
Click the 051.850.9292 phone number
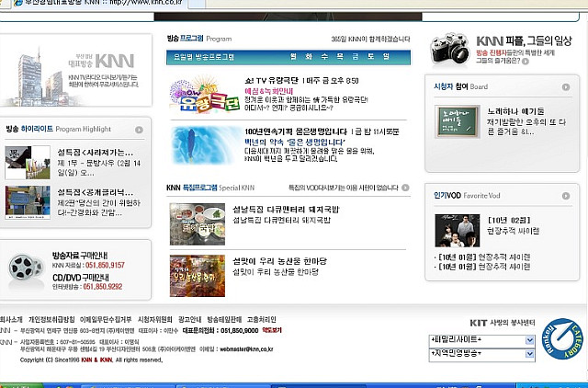(x=103, y=287)
